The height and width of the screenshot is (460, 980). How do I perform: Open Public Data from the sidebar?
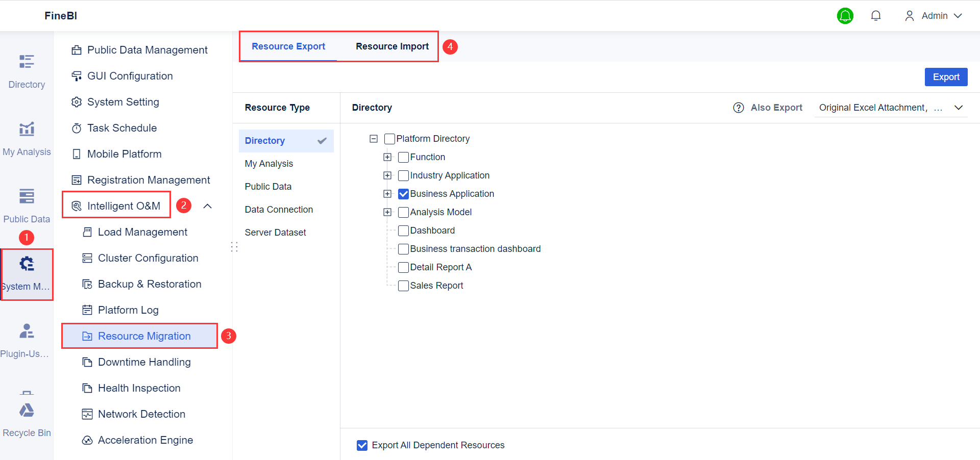(x=27, y=204)
